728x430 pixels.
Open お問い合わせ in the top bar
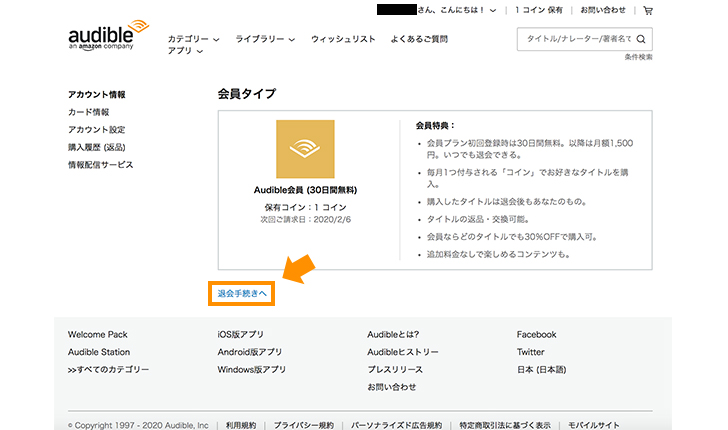tap(603, 10)
